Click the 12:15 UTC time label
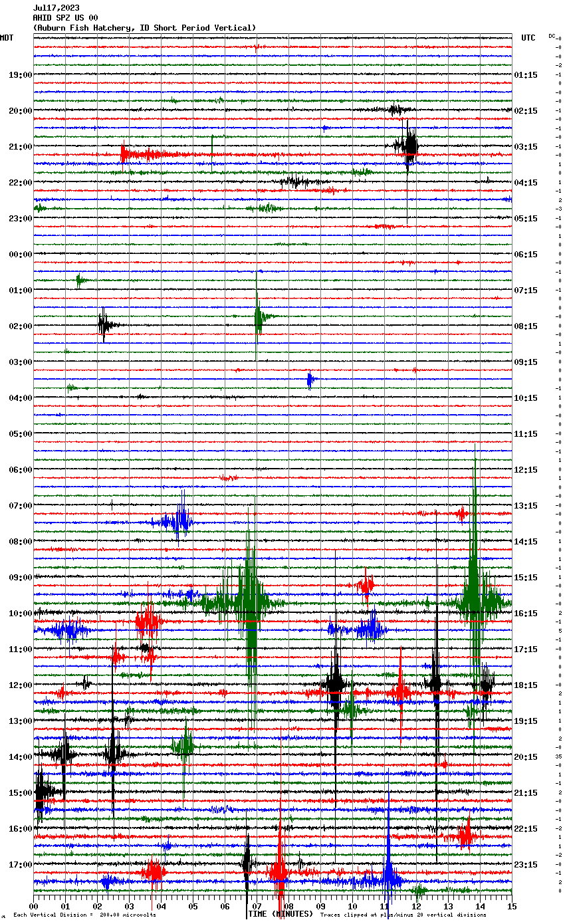The image size is (565, 924). pos(526,470)
